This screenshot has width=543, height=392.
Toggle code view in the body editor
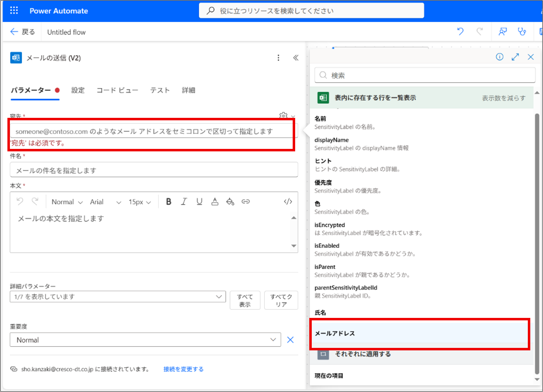[288, 201]
